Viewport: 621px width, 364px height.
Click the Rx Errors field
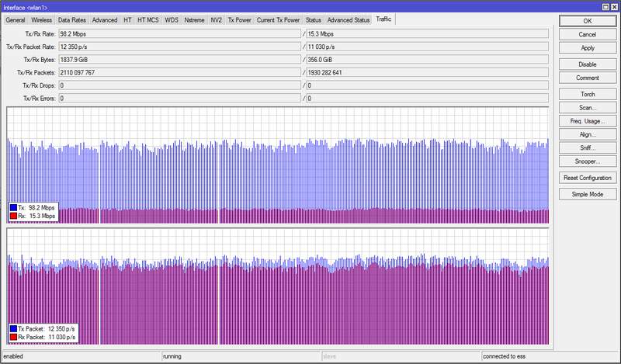428,99
